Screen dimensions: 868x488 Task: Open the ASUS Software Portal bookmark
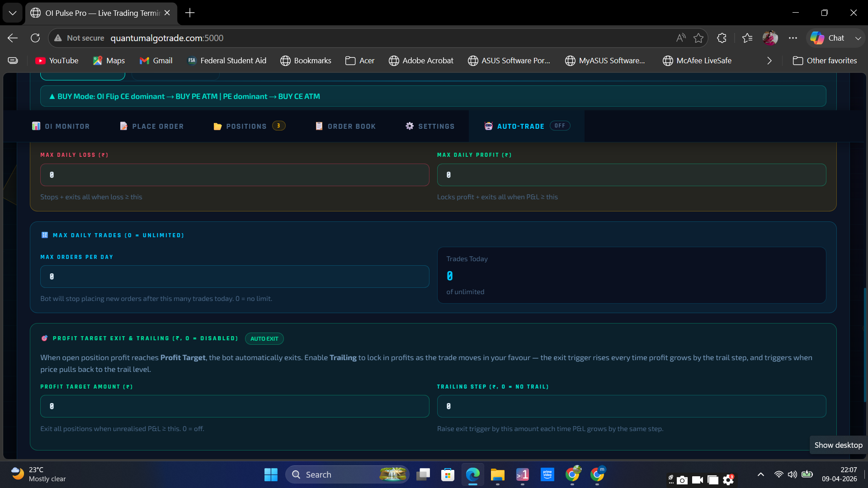click(x=509, y=61)
